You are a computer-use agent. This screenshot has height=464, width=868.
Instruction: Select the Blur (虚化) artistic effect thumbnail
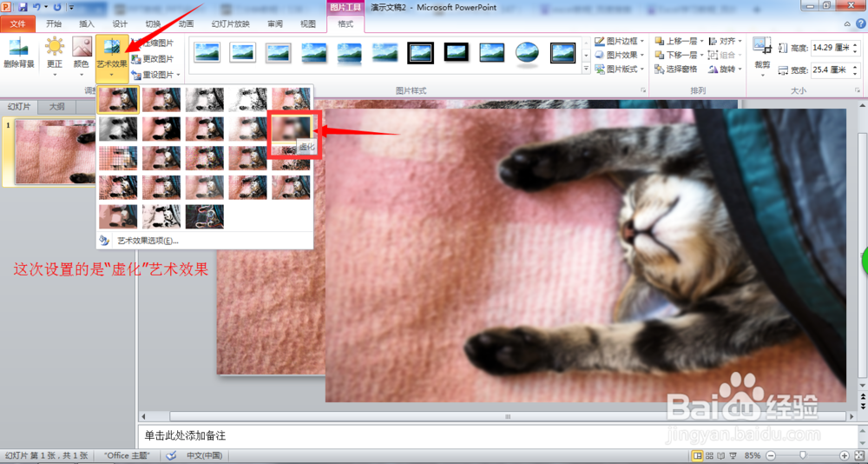291,128
